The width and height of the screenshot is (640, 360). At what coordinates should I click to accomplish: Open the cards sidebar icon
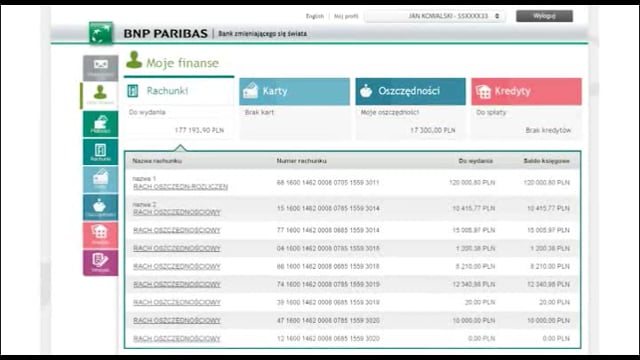100,179
